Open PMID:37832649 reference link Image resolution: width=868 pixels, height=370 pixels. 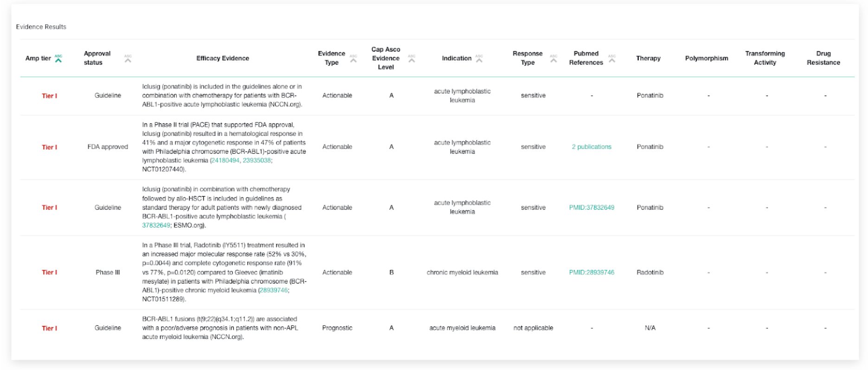(592, 208)
